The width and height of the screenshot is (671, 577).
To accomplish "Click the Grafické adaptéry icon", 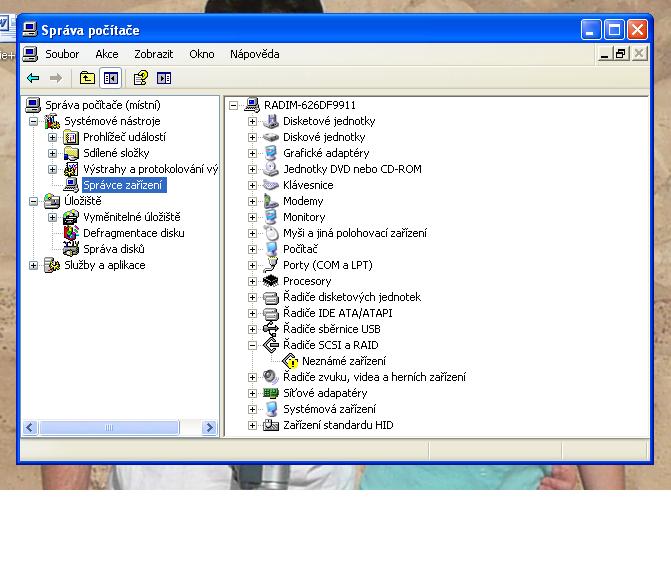I will coord(271,153).
